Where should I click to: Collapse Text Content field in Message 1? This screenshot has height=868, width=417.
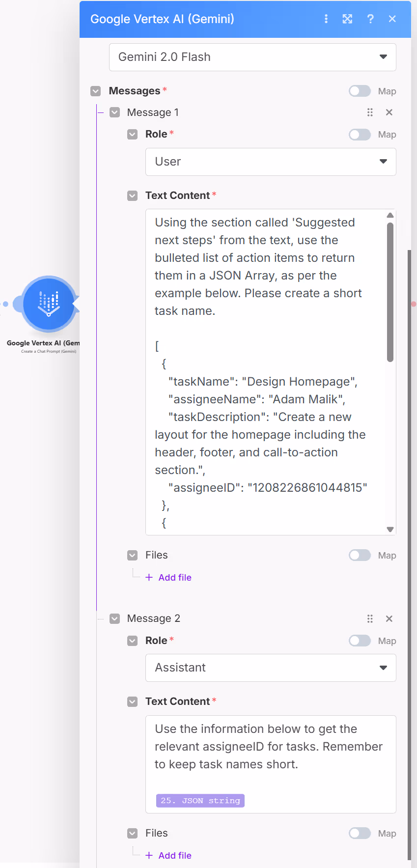133,196
